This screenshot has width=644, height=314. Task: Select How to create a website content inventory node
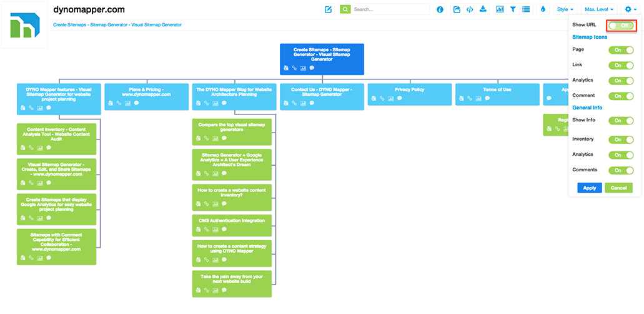232,197
